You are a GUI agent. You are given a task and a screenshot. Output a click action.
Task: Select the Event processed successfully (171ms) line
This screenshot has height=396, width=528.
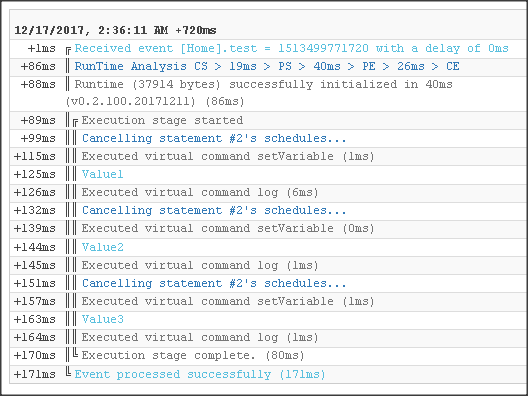pyautogui.click(x=200, y=374)
